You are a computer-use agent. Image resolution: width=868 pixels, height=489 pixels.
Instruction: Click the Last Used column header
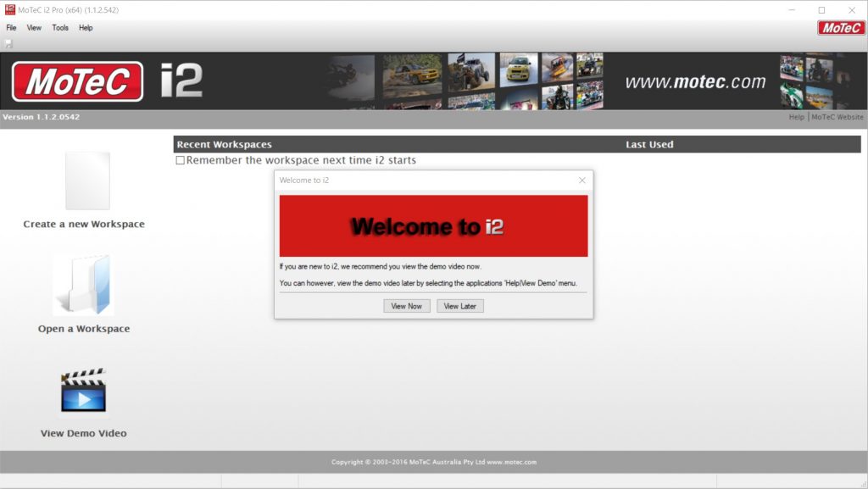click(649, 144)
